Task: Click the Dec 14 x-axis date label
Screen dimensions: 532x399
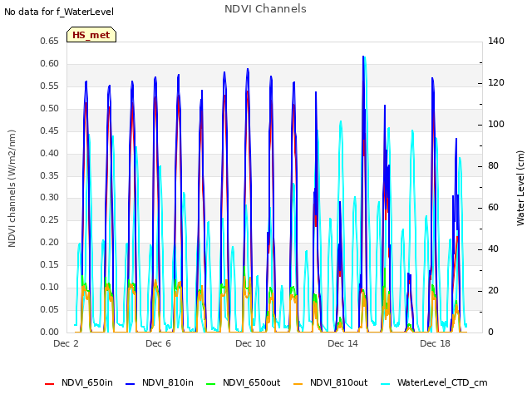Action: pyautogui.click(x=342, y=343)
